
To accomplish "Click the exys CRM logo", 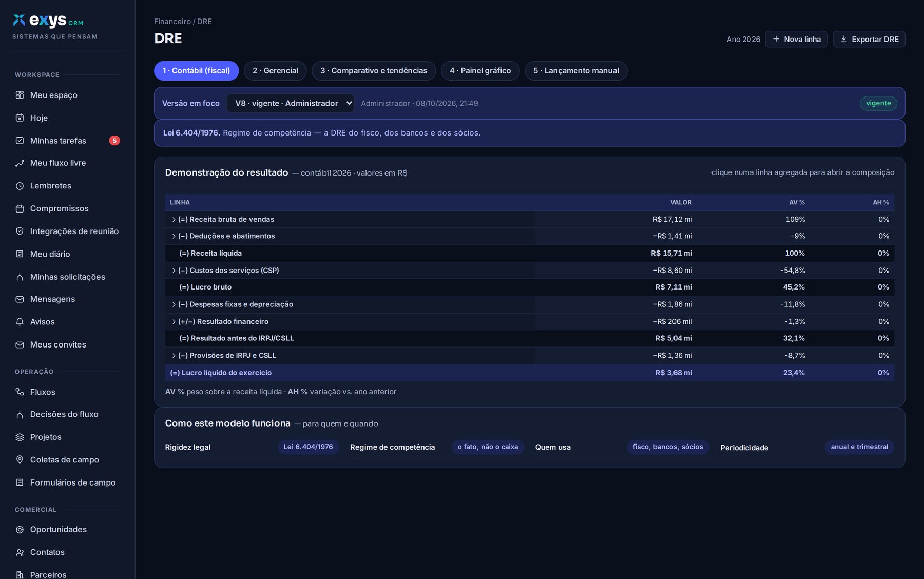I will pyautogui.click(x=48, y=21).
